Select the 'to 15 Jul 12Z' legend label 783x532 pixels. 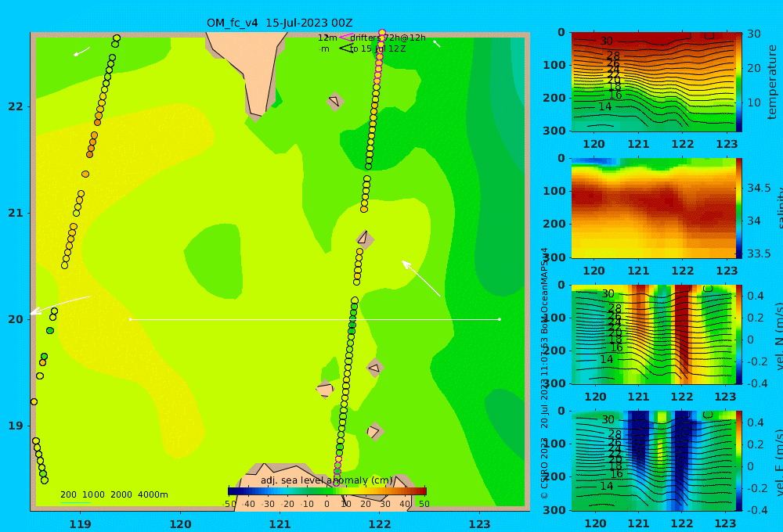click(377, 49)
